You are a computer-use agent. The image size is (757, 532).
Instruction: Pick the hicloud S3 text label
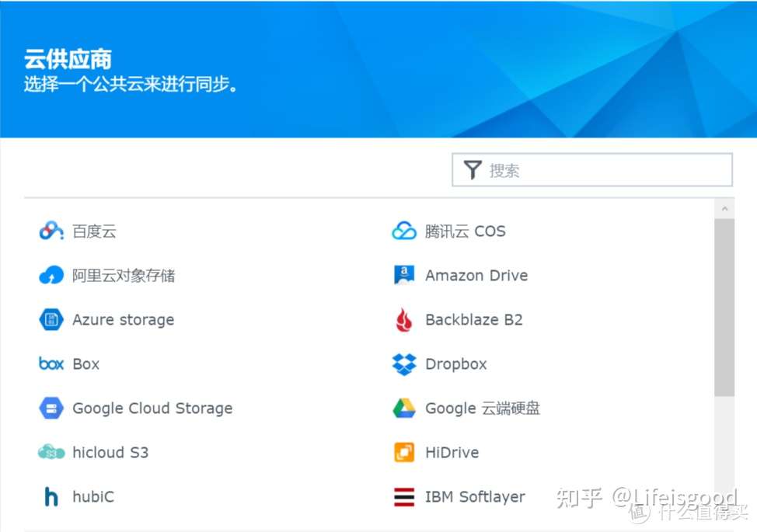(x=110, y=453)
